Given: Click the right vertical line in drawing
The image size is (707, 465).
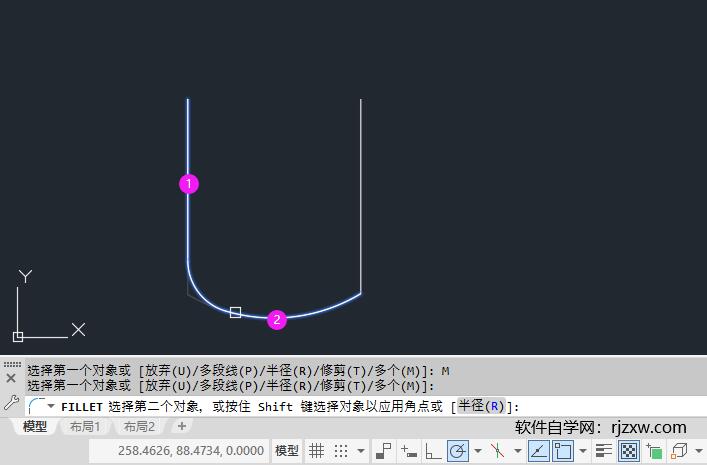Looking at the screenshot, I should coord(361,196).
